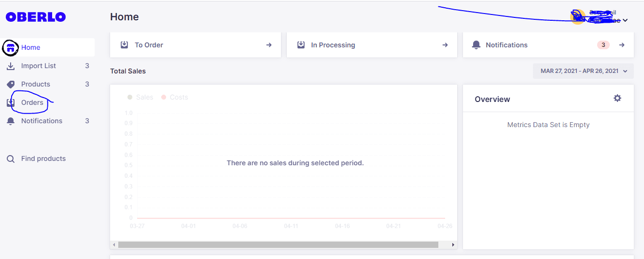Click the To Order card icon

pos(124,44)
